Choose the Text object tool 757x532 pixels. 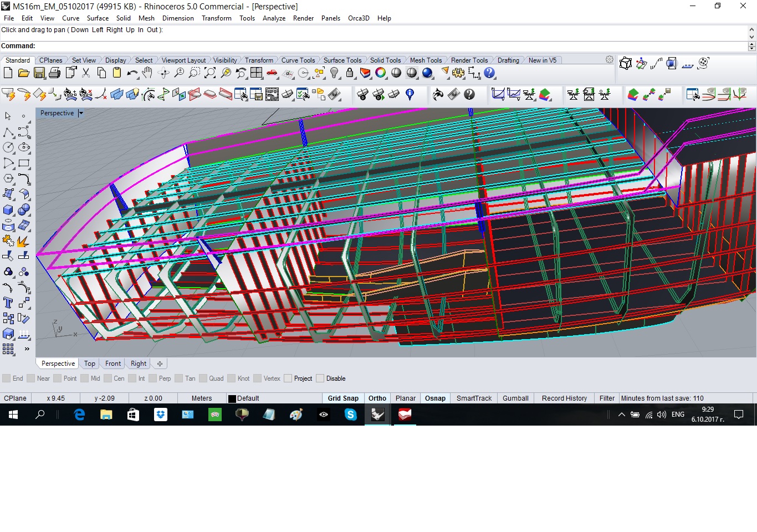click(x=8, y=303)
